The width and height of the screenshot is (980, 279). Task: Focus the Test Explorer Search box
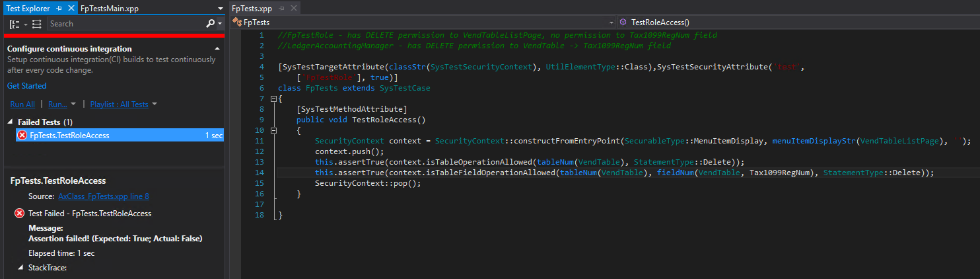click(x=125, y=23)
